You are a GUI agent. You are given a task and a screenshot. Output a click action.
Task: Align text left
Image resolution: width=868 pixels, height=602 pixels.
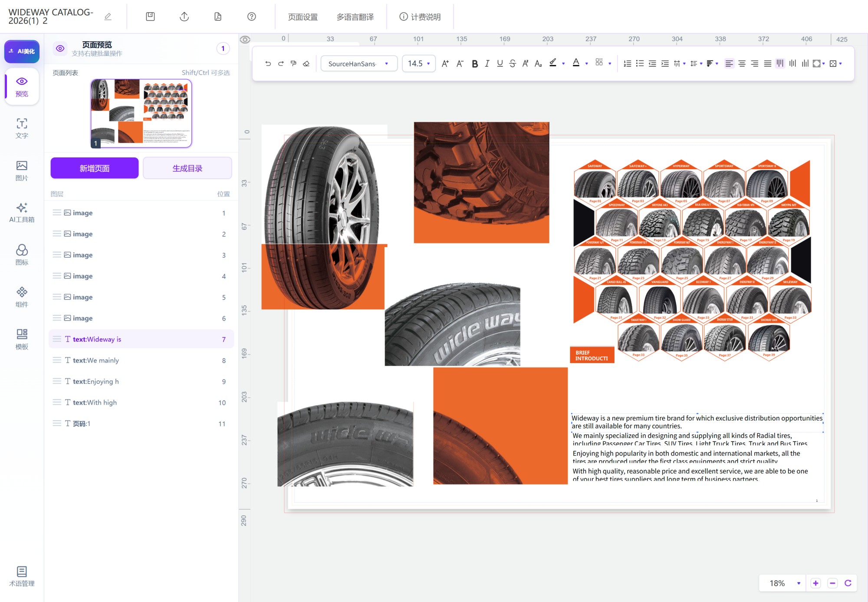point(729,64)
